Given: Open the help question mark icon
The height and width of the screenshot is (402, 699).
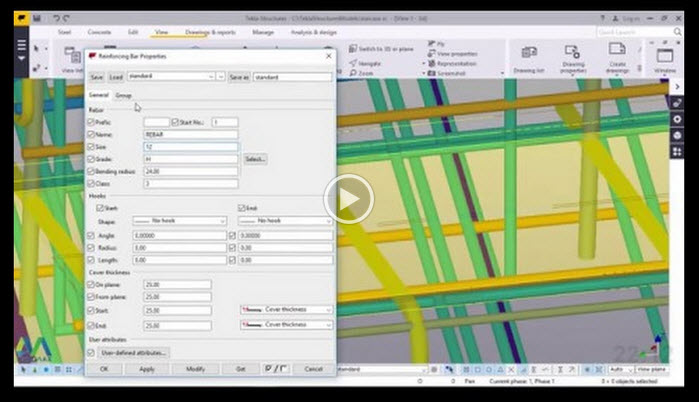Looking at the screenshot, I should coord(602,18).
